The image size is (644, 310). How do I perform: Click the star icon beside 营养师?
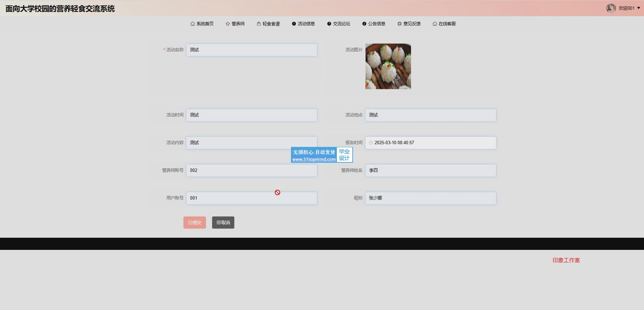pyautogui.click(x=228, y=24)
